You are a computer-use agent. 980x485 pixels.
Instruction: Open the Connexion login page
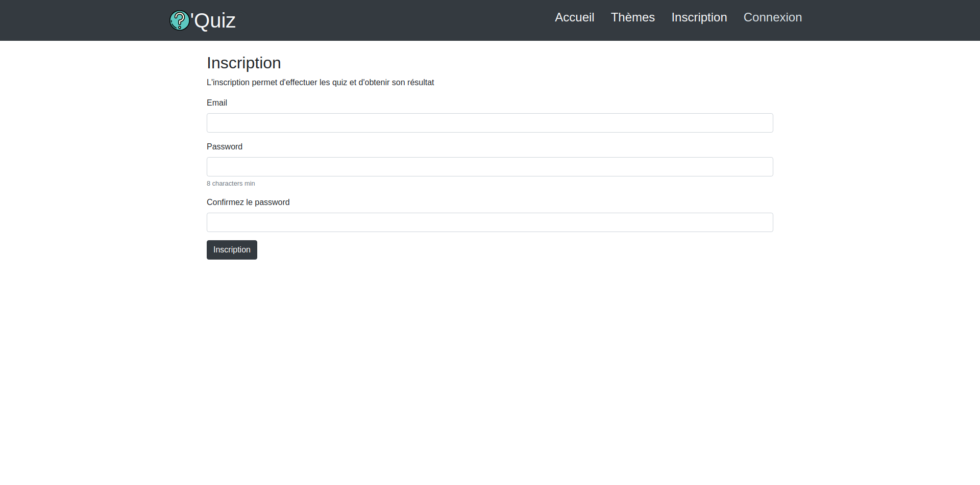pos(772,17)
